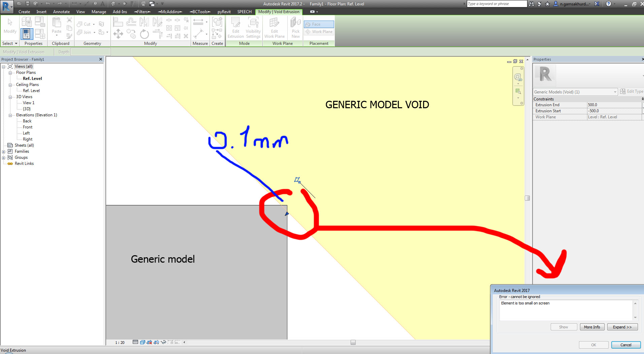
Task: Click the Delete X icon in Modify panel
Action: (186, 36)
